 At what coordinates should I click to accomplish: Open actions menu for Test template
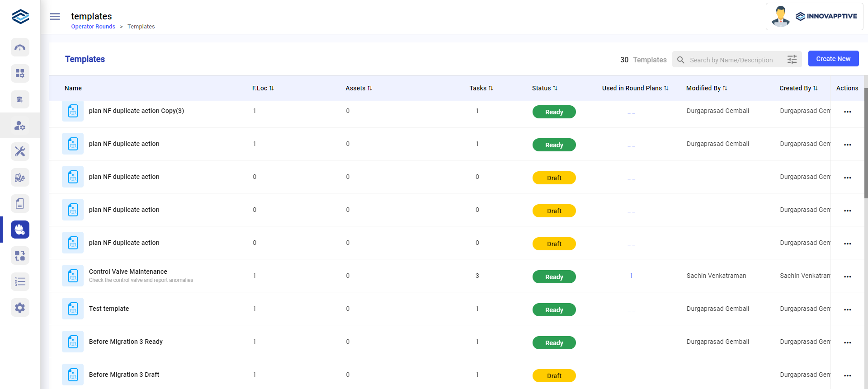(x=847, y=309)
